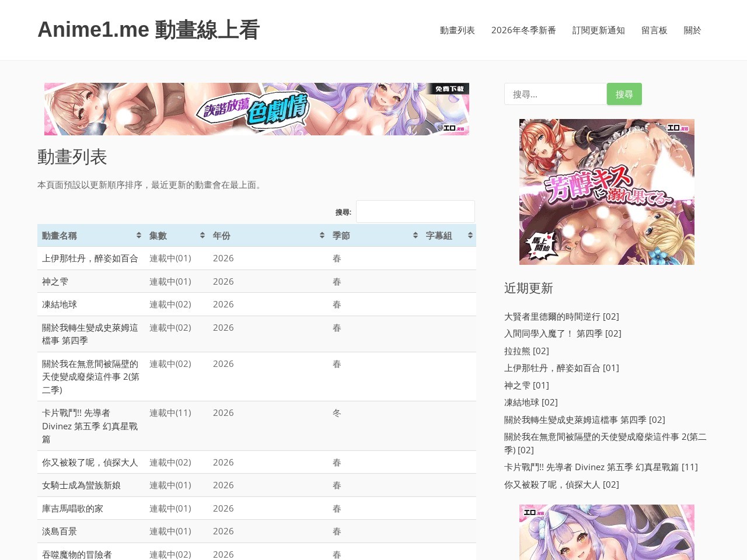The height and width of the screenshot is (560, 747).
Task: Click the sidebar 搜尋... input field
Action: coord(555,93)
